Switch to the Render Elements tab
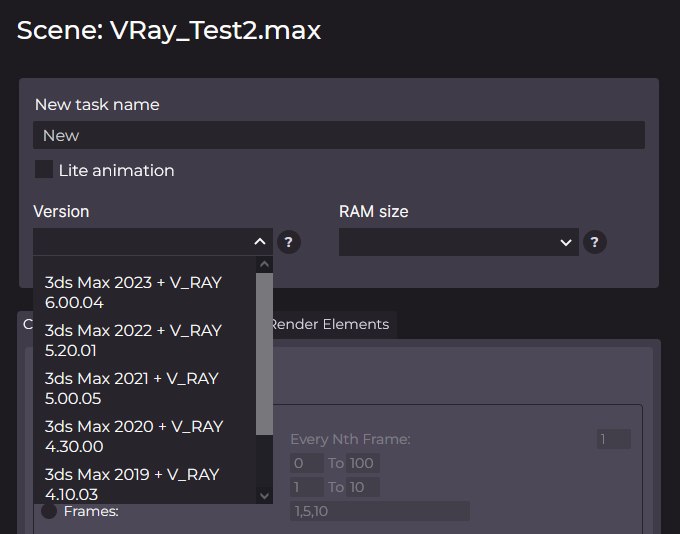 [x=330, y=324]
